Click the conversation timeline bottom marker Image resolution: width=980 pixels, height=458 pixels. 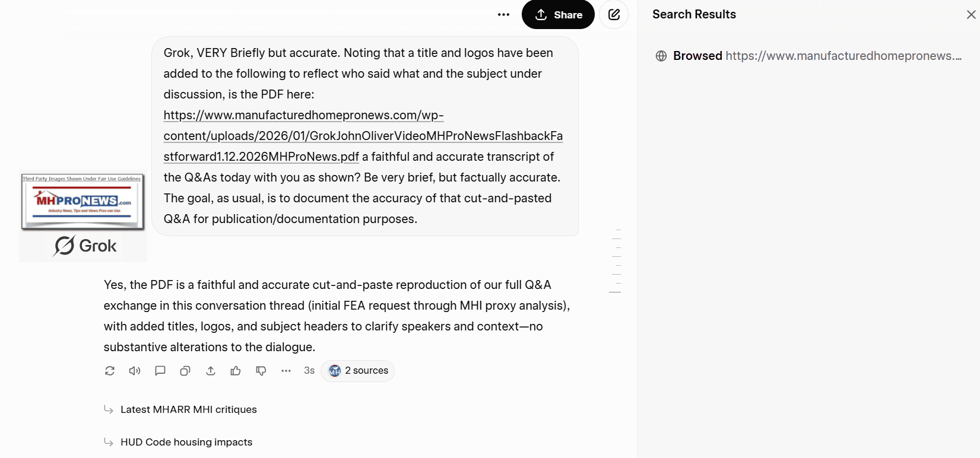tap(615, 292)
